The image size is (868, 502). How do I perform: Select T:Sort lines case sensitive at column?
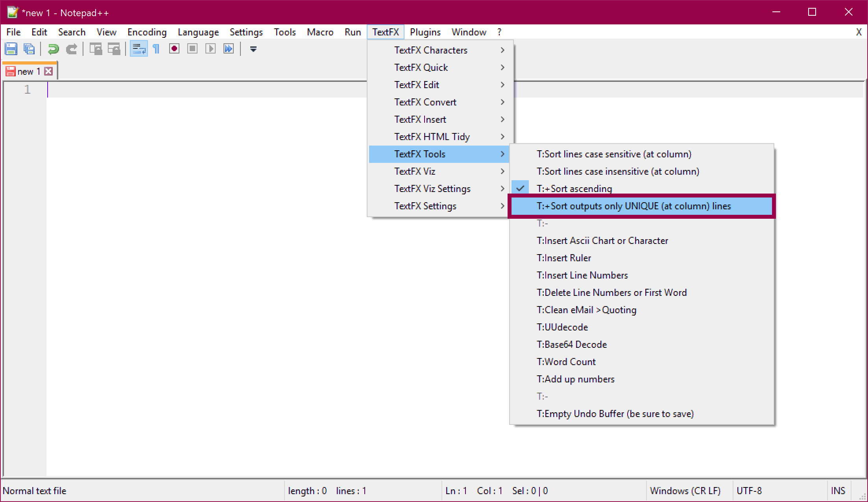click(x=615, y=154)
